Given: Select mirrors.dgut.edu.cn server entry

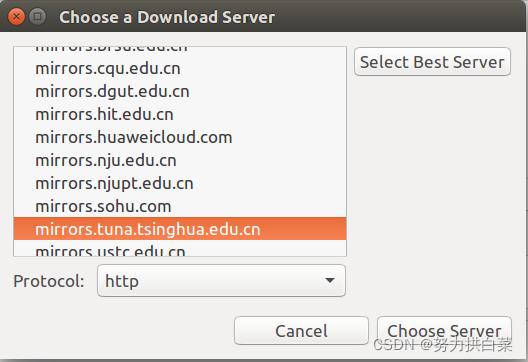Looking at the screenshot, I should 180,92.
